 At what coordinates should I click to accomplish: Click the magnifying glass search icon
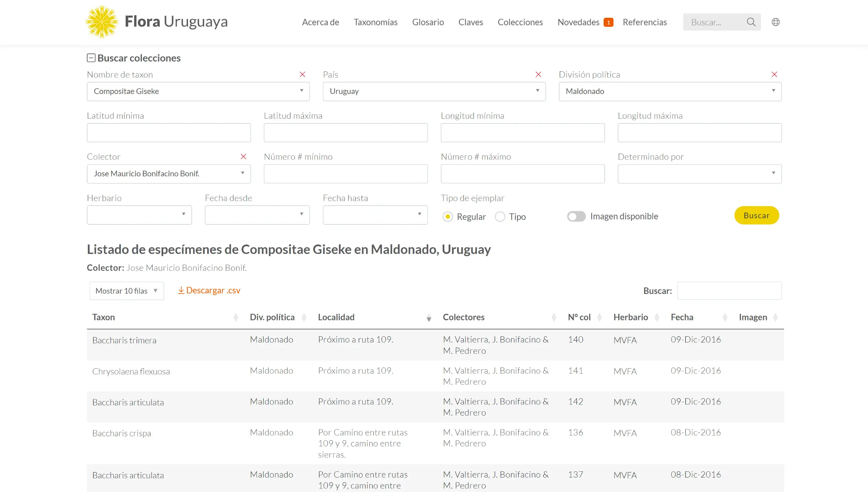point(751,22)
